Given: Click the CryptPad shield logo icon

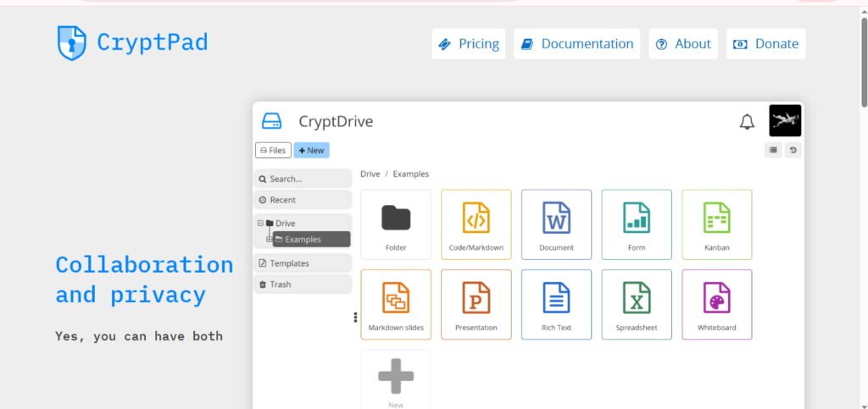Looking at the screenshot, I should coord(71,42).
